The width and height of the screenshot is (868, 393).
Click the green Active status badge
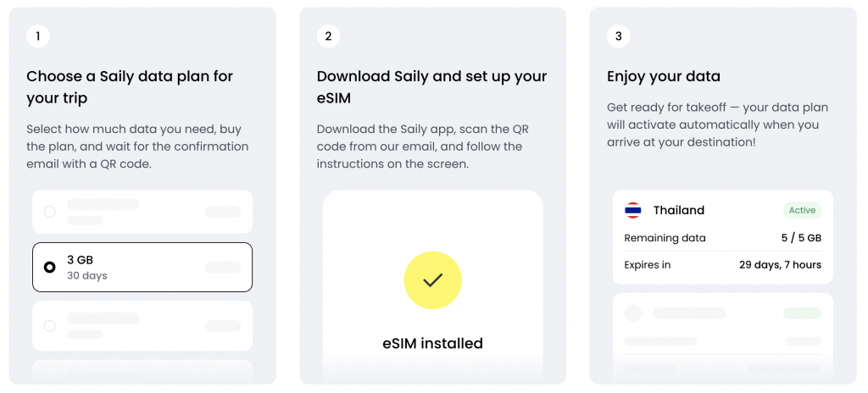tap(802, 210)
